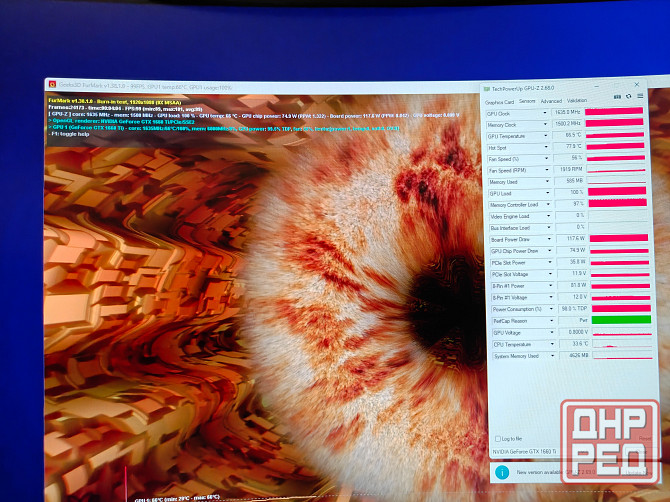670x502 pixels.
Task: Enable the Log to file checkbox
Action: coord(498,438)
